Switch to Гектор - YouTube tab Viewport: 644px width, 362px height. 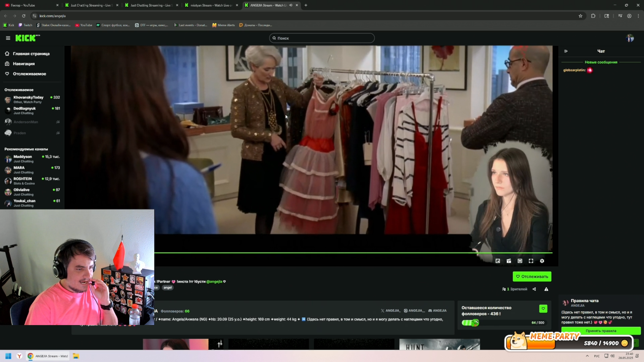[x=32, y=5]
